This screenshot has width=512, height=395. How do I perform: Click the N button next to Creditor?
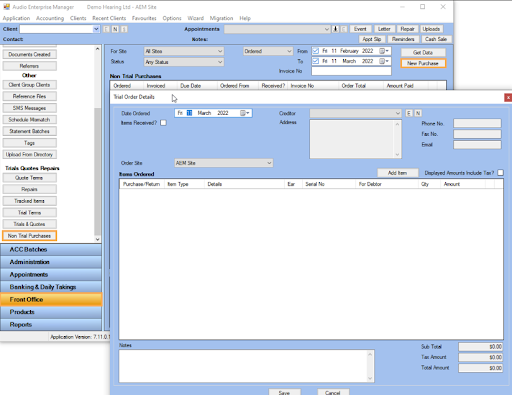(418, 113)
